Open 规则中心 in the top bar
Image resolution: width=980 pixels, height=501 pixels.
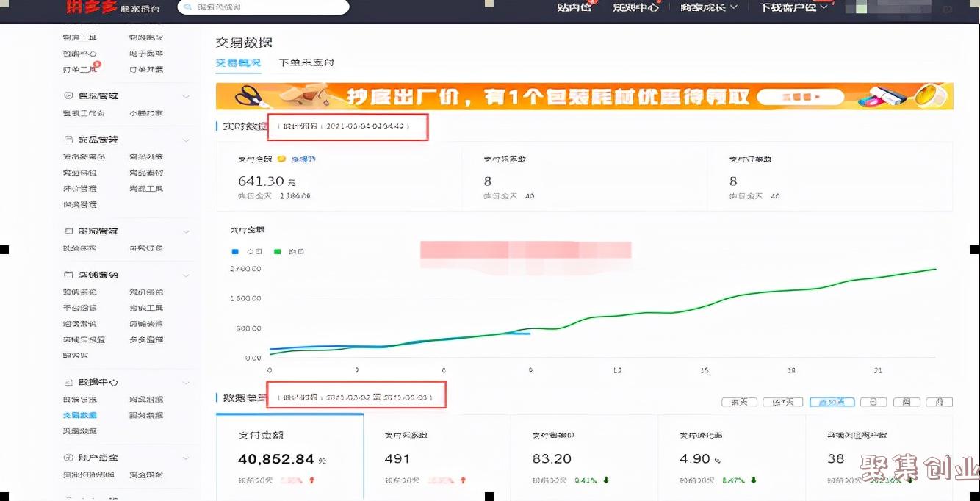coord(636,7)
